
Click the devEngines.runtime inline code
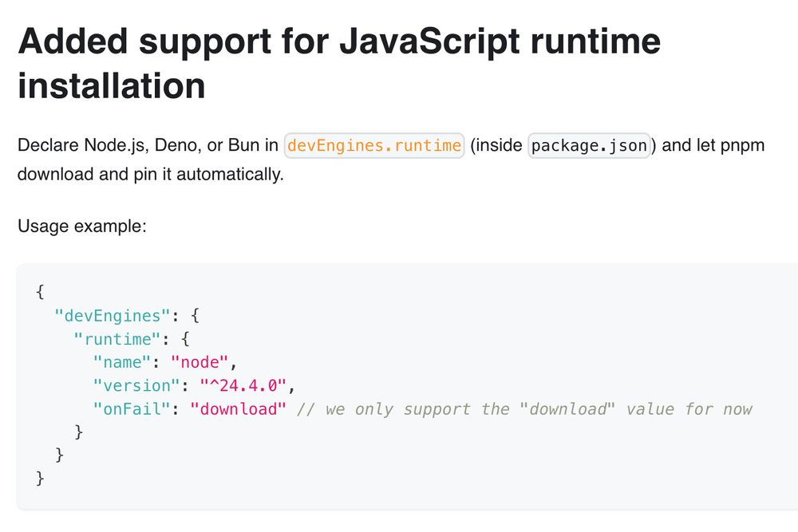[x=374, y=145]
